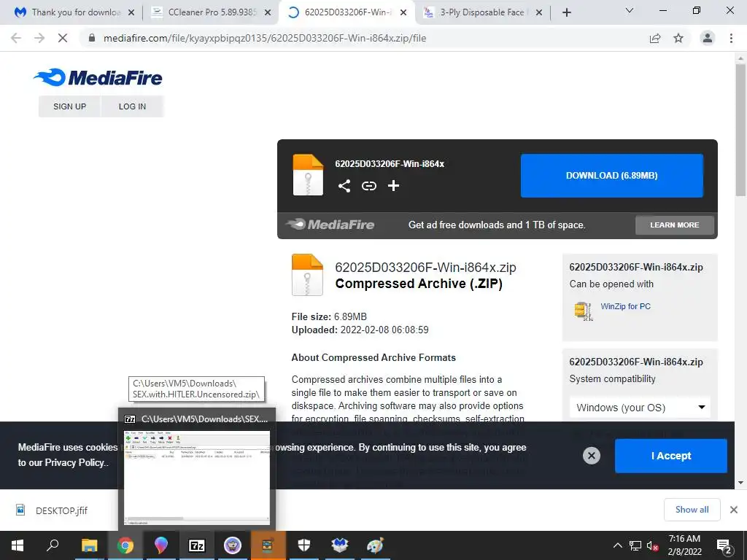Open Windows Security shield on taskbar
The image size is (747, 560).
tap(304, 545)
